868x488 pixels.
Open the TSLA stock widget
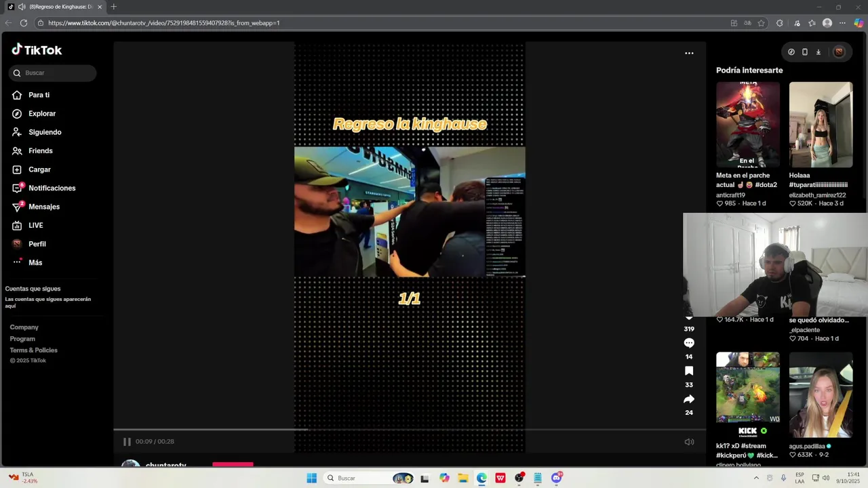point(22,478)
